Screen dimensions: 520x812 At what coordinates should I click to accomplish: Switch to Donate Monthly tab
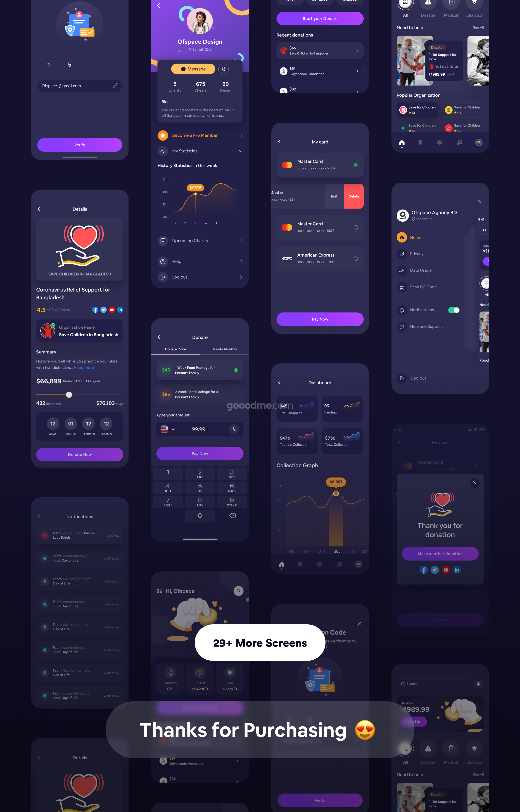[x=223, y=349]
